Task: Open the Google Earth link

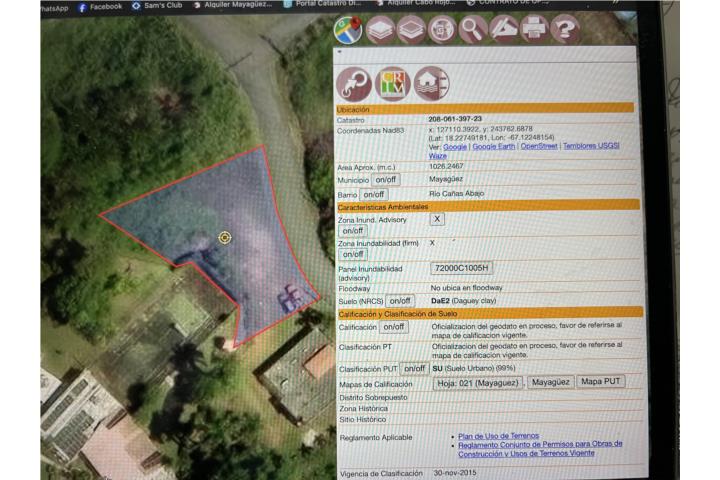Action: (494, 147)
